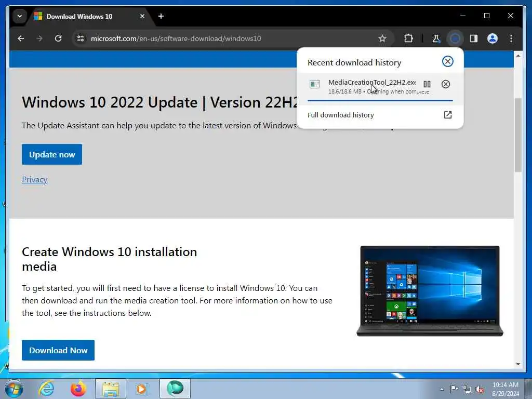Go back to the previous page
The image size is (532, 399).
(x=21, y=38)
